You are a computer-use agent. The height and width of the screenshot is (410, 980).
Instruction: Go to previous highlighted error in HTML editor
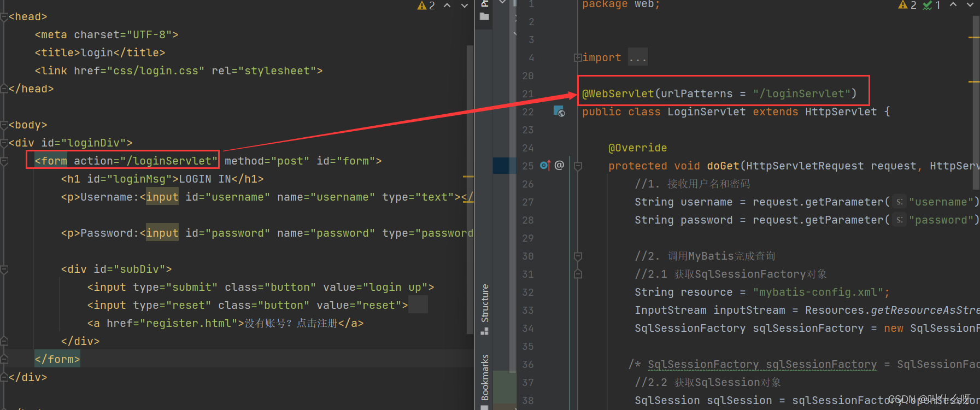(x=447, y=5)
